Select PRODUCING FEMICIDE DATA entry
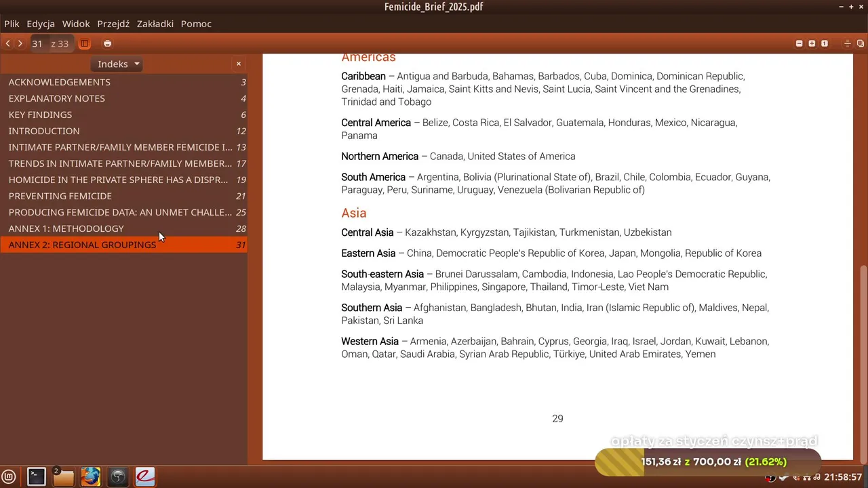 point(123,212)
